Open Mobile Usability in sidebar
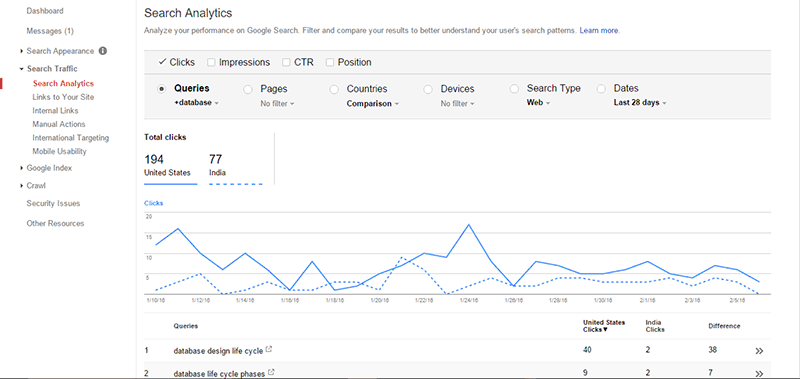Viewport: 800px width, 379px height. (x=60, y=151)
